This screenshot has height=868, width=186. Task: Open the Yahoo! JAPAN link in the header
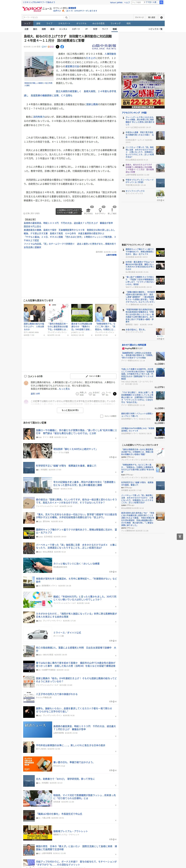tap(116, 2)
